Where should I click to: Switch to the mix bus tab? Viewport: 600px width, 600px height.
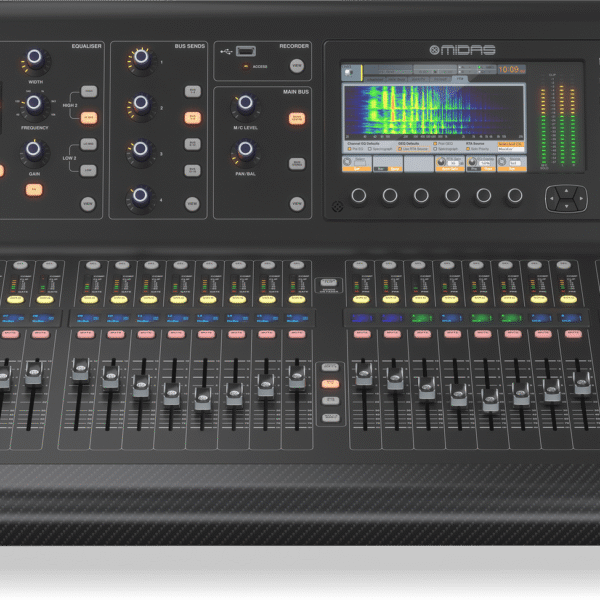coord(397,79)
